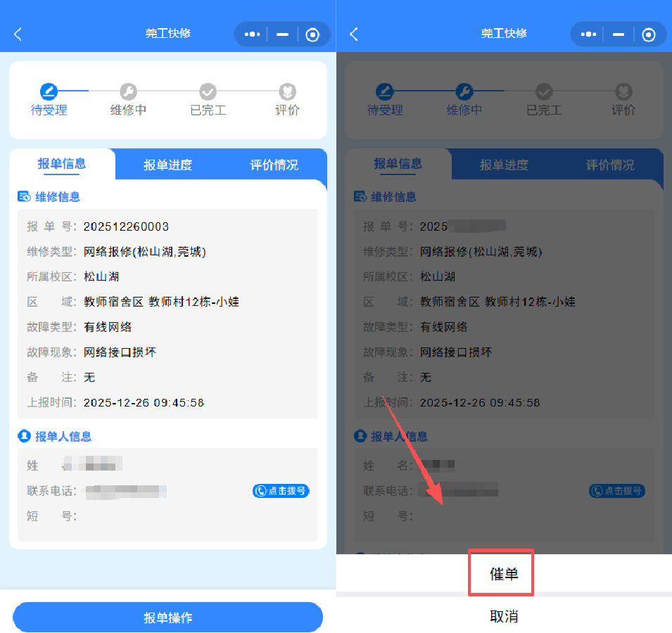Screen dimensions: 672x633
Task: Choose 催单 in the action sheet
Action: tap(503, 574)
